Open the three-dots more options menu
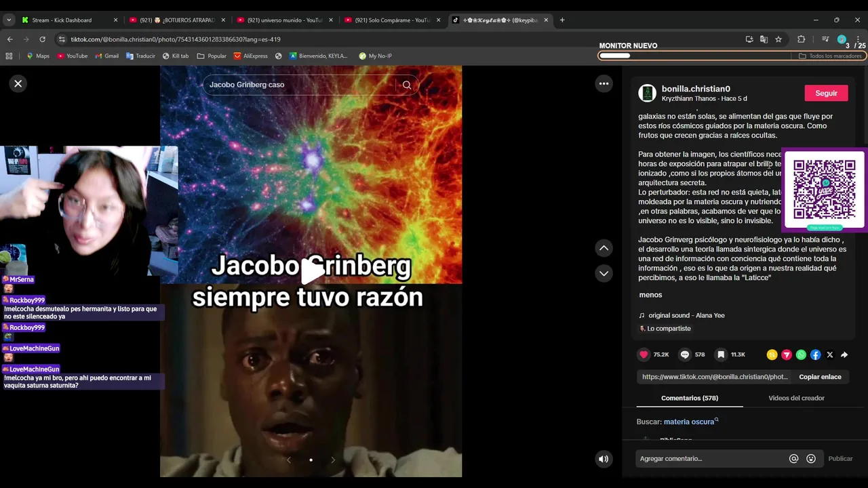The height and width of the screenshot is (488, 868). click(604, 83)
